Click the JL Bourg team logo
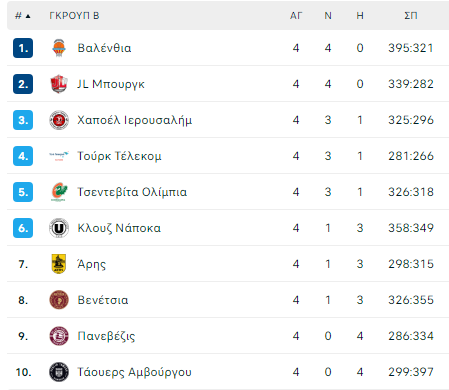The width and height of the screenshot is (449, 390). click(59, 84)
